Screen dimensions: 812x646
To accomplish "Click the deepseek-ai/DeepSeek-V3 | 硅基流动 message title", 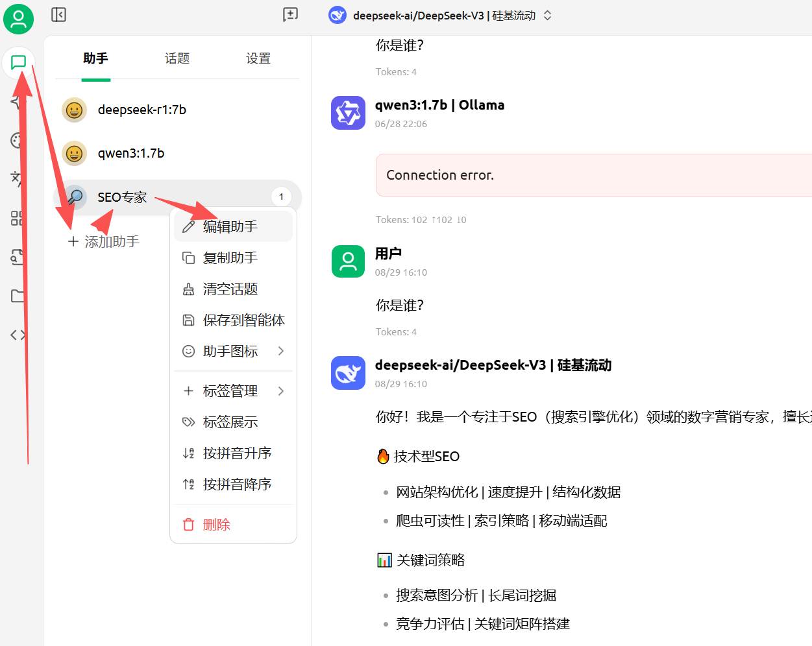I will tap(493, 365).
